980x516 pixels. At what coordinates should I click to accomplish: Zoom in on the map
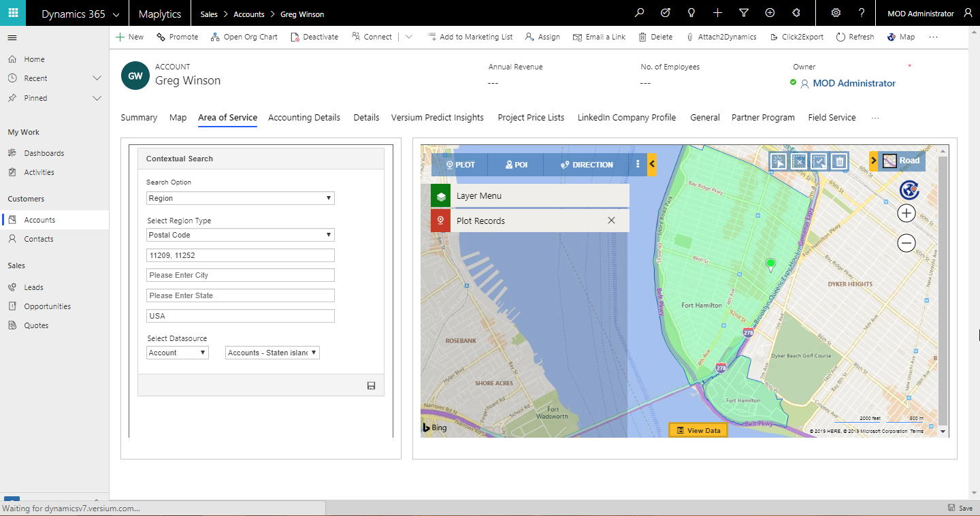pos(906,213)
